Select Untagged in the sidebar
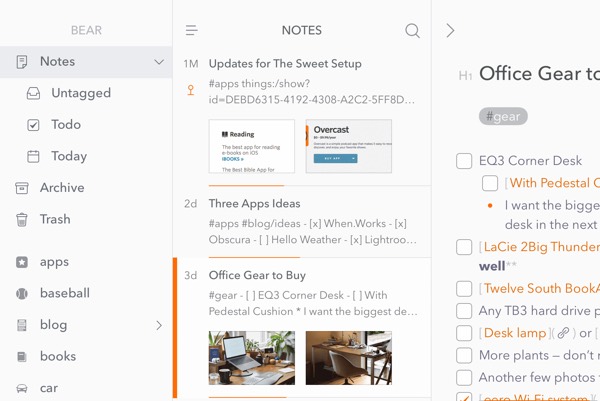The width and height of the screenshot is (600, 401). tap(81, 93)
